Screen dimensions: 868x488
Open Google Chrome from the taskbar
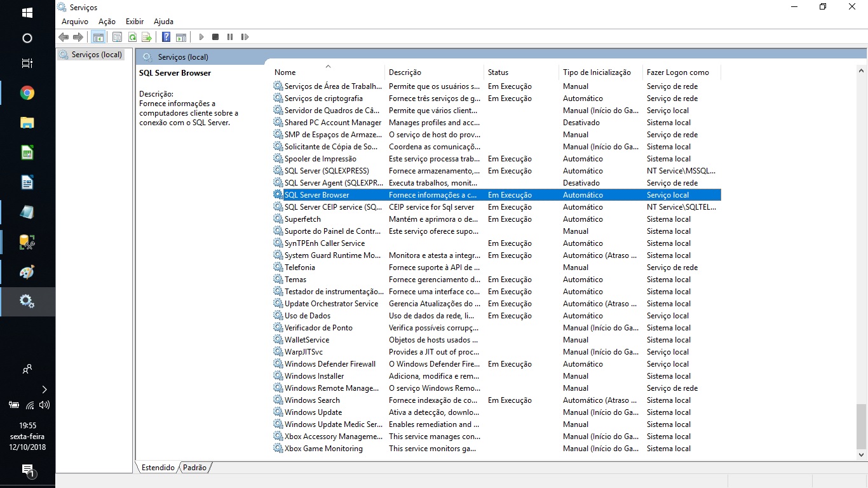[27, 93]
